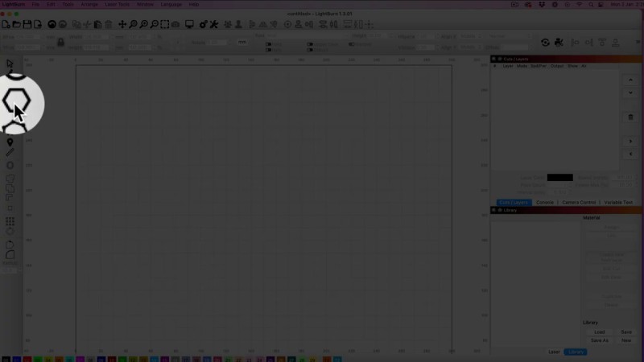Click the Save file toolbar icon
Screen dimensions: 644x362
click(28, 25)
